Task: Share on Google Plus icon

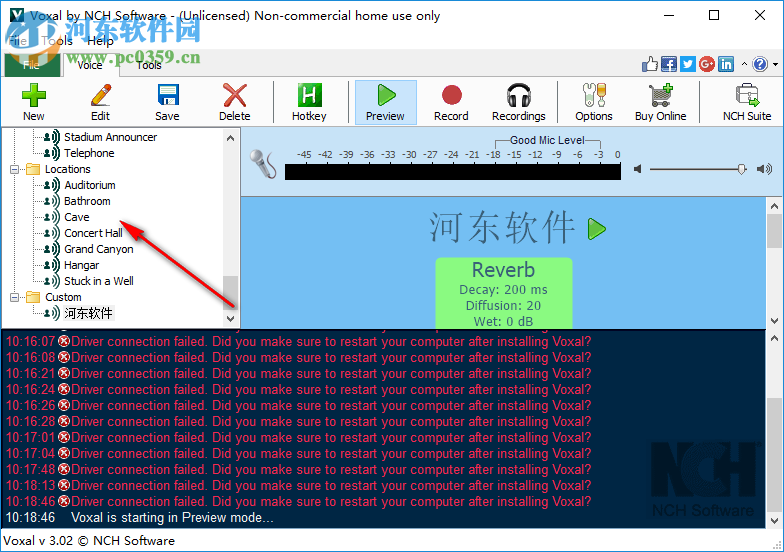Action: [707, 64]
